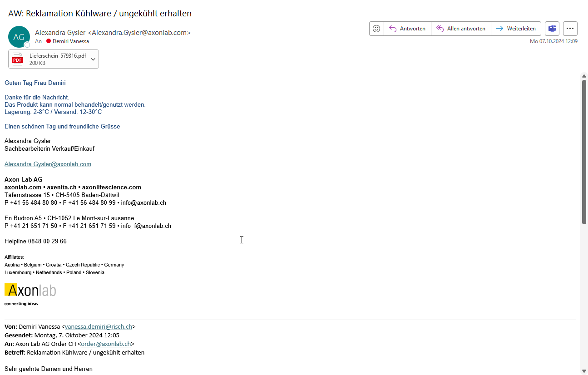Click the vertical scrollbar thumb
The width and height of the screenshot is (588, 375).
click(584, 152)
